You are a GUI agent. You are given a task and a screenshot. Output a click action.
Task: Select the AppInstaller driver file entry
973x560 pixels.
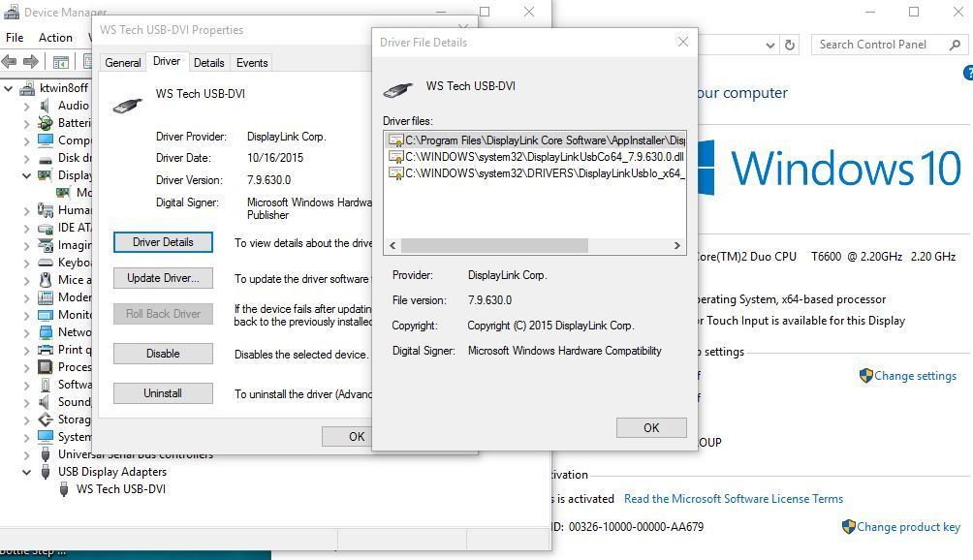(x=536, y=140)
